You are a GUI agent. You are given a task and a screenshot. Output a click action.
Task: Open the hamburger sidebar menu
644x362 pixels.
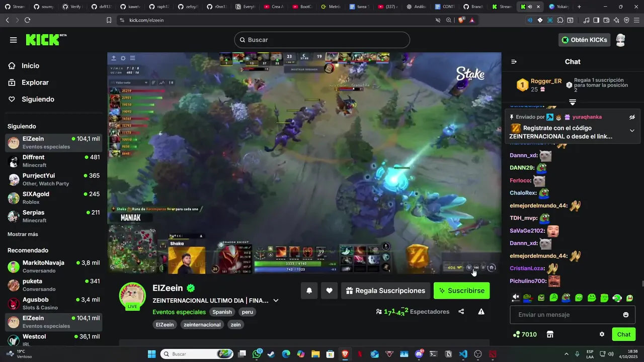click(14, 40)
